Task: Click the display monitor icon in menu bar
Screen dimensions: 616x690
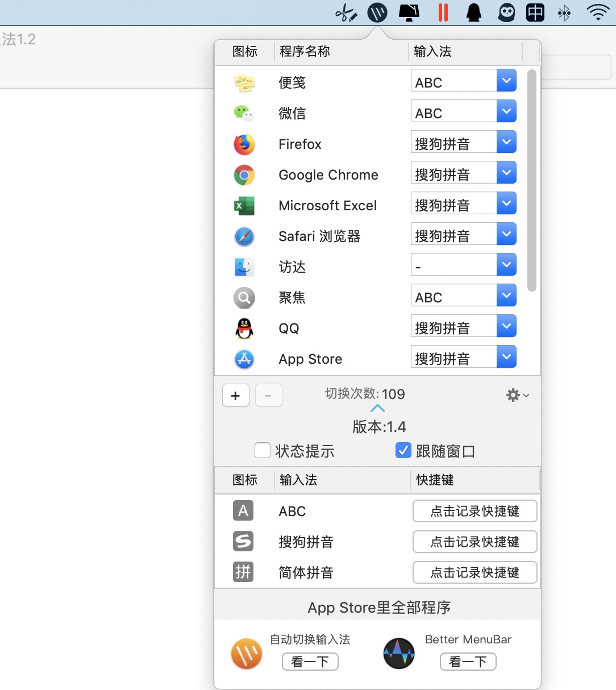Action: (x=409, y=13)
